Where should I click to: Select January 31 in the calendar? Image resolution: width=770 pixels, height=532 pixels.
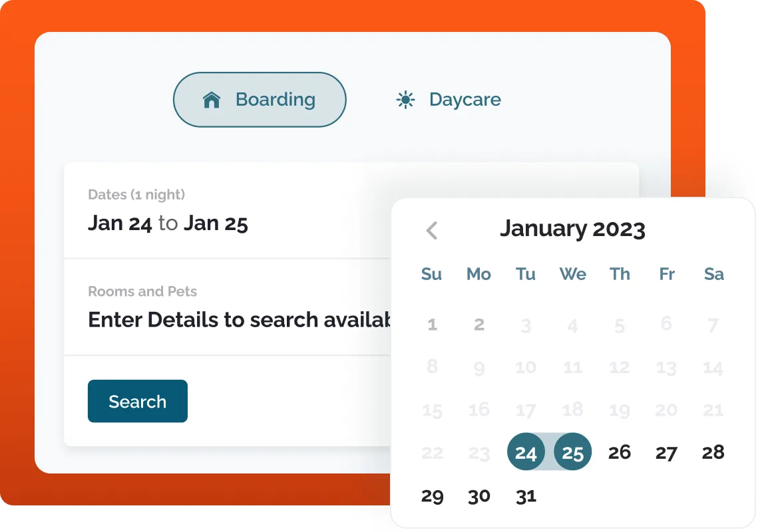click(525, 495)
